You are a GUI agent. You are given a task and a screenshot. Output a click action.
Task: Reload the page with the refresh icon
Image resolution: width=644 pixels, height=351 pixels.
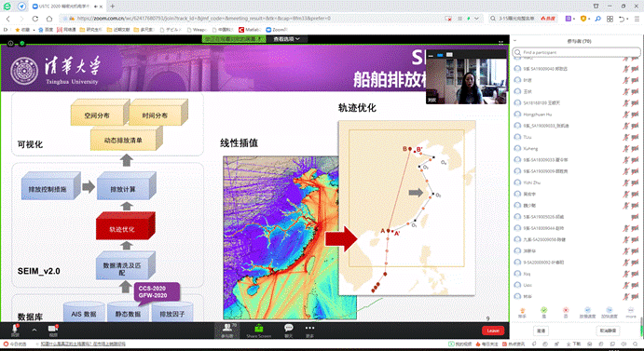click(x=35, y=19)
